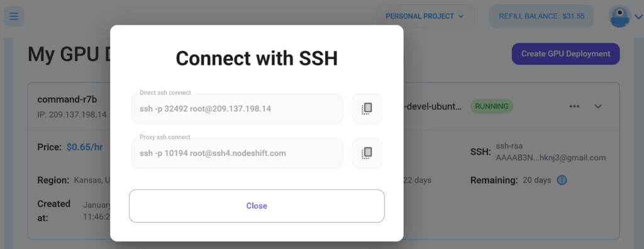Expand the account dropdown arrow
This screenshot has height=249, width=644.
click(638, 17)
